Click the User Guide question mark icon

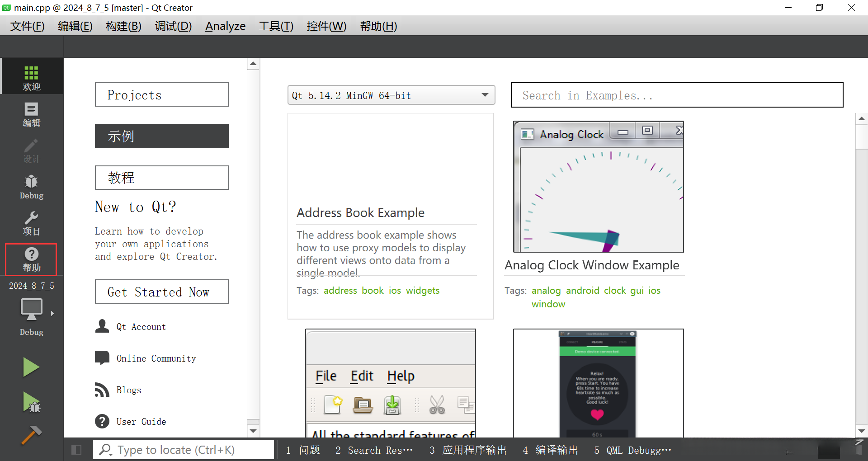pyautogui.click(x=102, y=421)
